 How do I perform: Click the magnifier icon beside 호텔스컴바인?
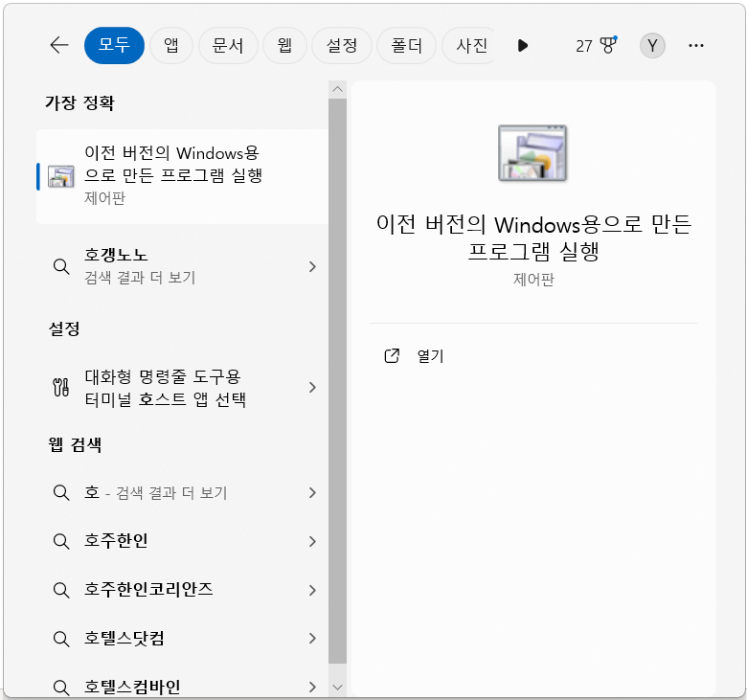(61, 688)
